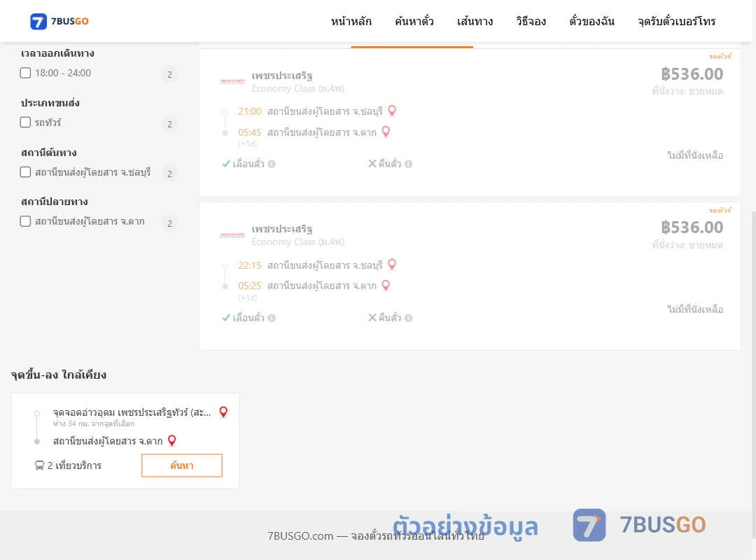Click 2 เที่ยวบริการ text
The width and height of the screenshot is (756, 560).
[x=74, y=465]
